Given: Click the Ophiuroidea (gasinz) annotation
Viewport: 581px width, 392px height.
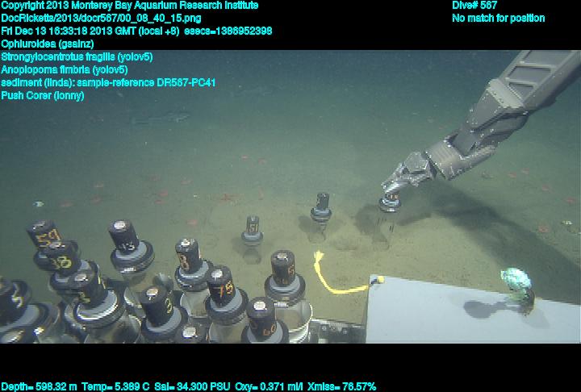Looking at the screenshot, I should (40, 44).
